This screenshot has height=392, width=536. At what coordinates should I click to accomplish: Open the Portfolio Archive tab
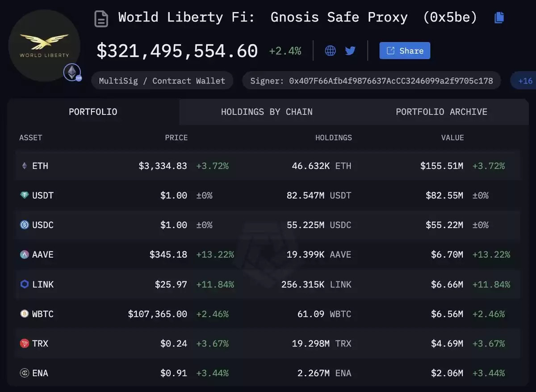click(441, 112)
